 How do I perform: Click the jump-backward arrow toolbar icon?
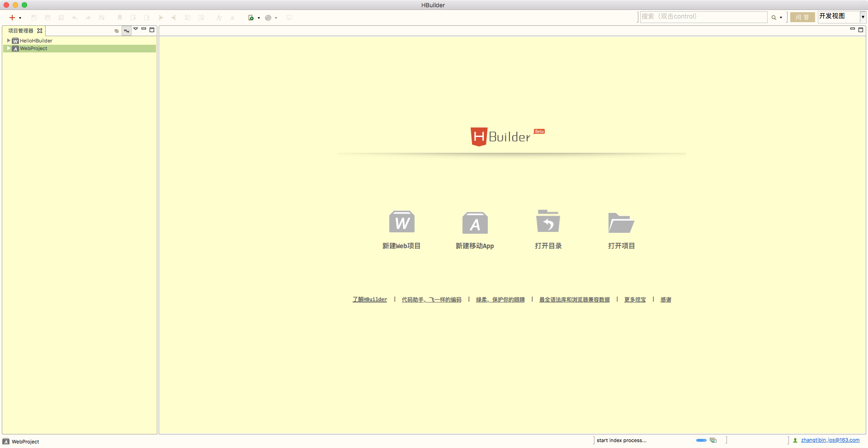pyautogui.click(x=160, y=18)
